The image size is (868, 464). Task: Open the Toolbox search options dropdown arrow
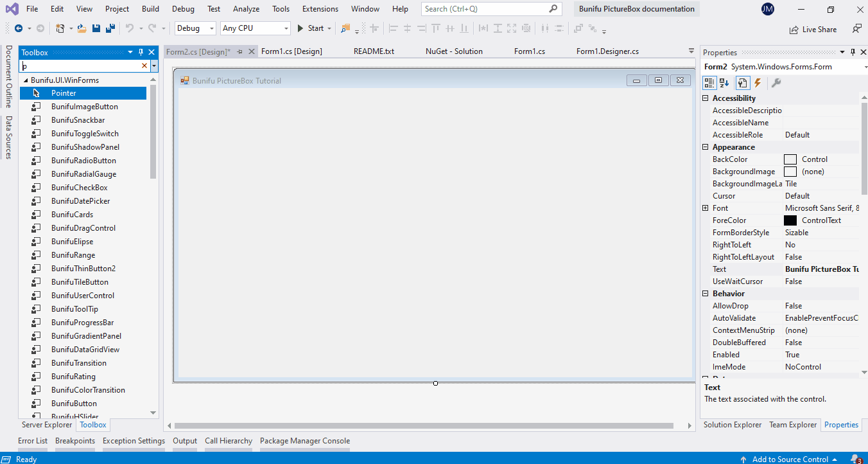tap(154, 66)
